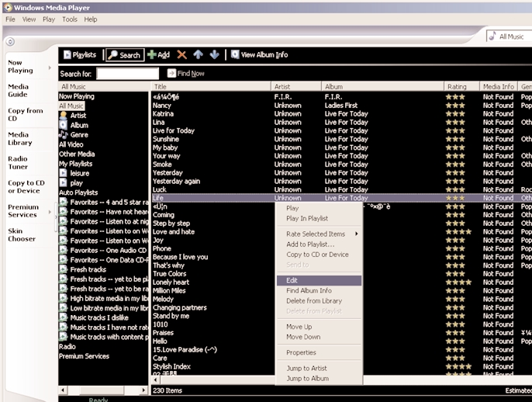Viewport: 532px width, 402px height.
Task: Open the Premium Services sidebar tab
Action: [23, 211]
